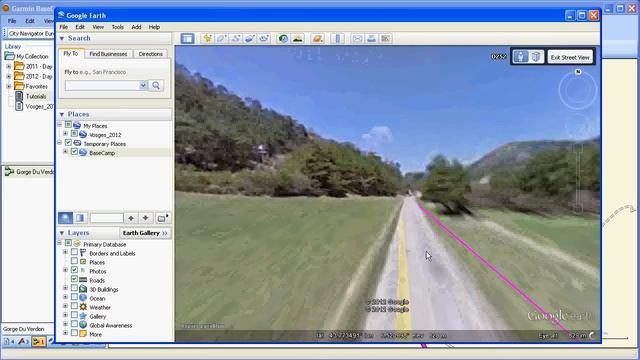Click Gorge Du Verdon route icon in BaseCamp
The width and height of the screenshot is (640, 360).
point(9,172)
